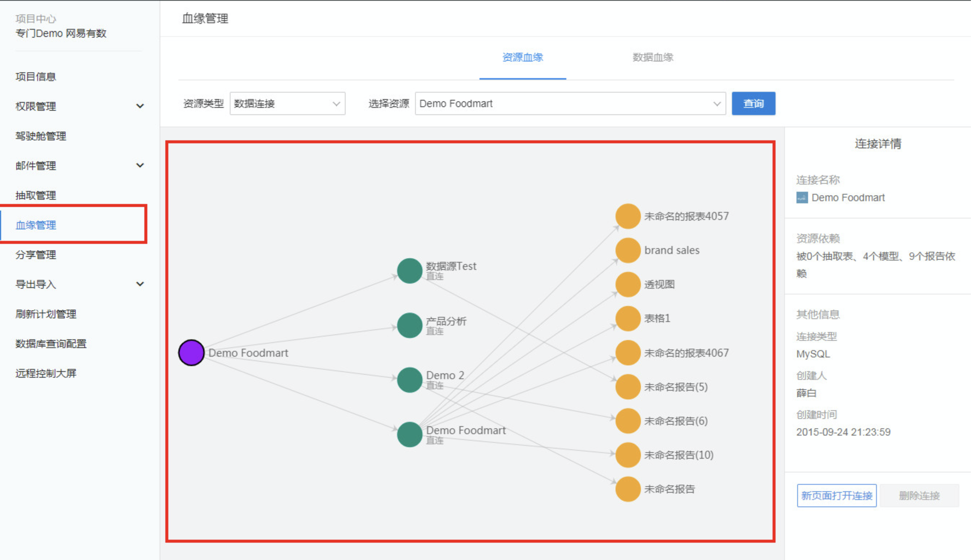Select the 表格1 report node
Image resolution: width=972 pixels, height=560 pixels.
point(628,318)
